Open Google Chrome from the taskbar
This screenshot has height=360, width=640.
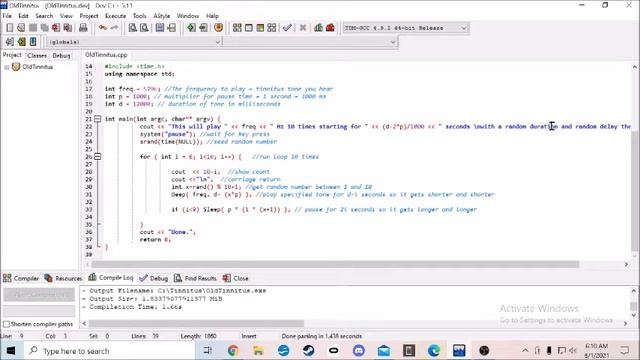(233, 351)
